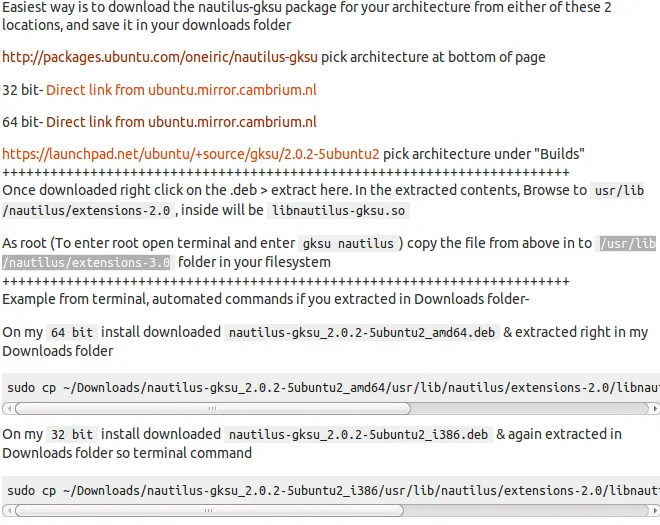The width and height of the screenshot is (660, 525).
Task: Open the launchpad gksu source link
Action: tap(190, 154)
